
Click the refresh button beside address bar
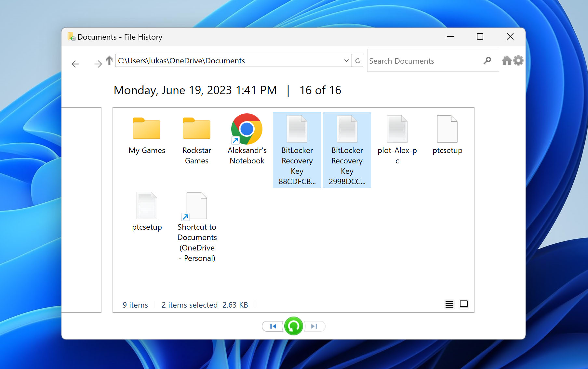(358, 61)
